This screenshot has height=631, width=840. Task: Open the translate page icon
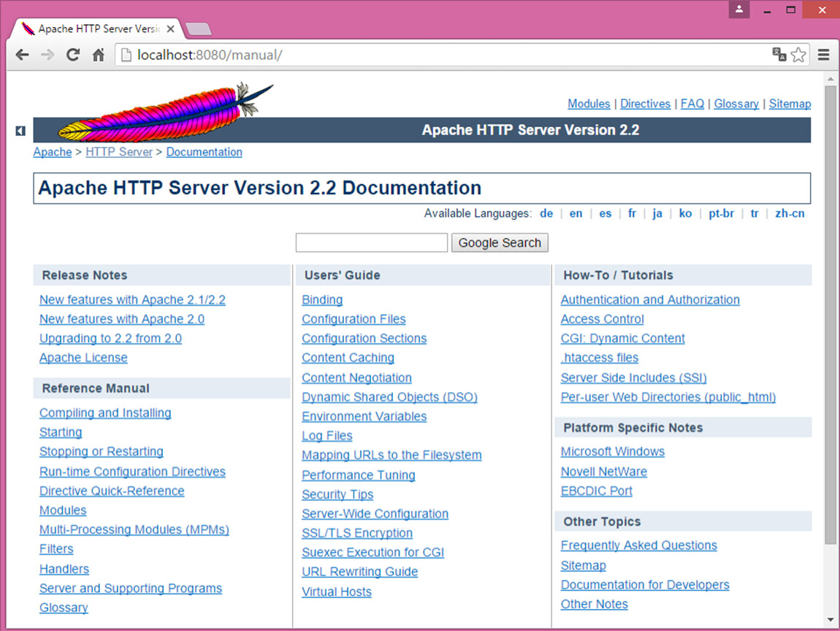coord(779,55)
